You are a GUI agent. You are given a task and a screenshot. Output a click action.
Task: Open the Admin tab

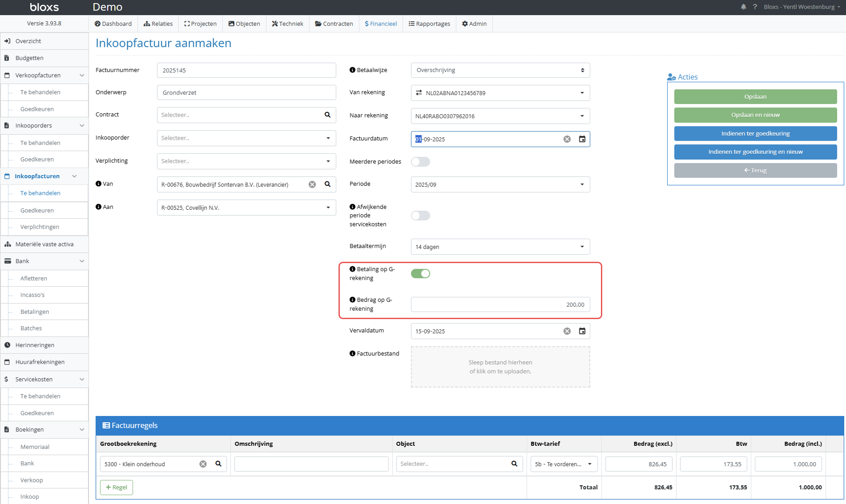tap(474, 24)
